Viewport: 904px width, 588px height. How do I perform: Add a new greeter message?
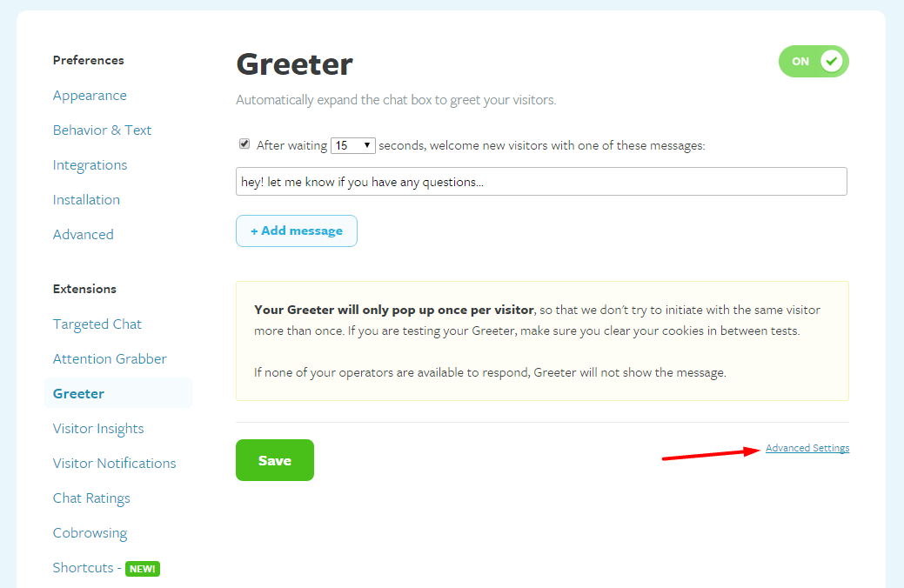(297, 231)
